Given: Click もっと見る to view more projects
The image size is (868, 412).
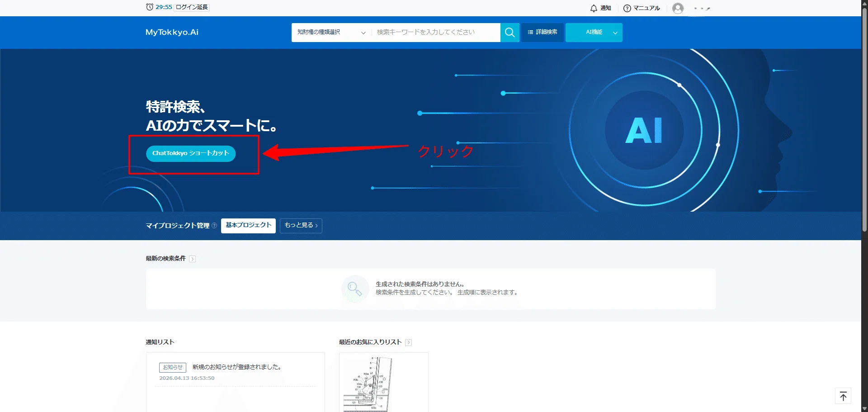Looking at the screenshot, I should click(301, 226).
